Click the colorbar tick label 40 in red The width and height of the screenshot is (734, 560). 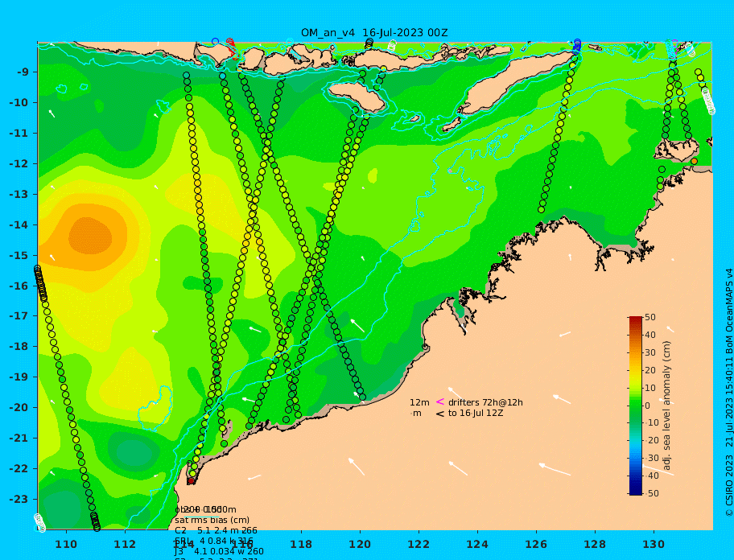pyautogui.click(x=650, y=335)
